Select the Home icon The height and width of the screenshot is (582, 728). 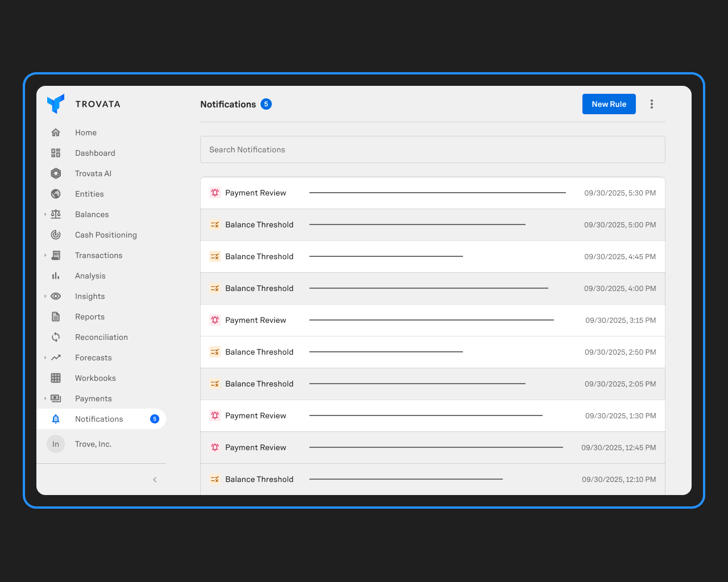(55, 132)
